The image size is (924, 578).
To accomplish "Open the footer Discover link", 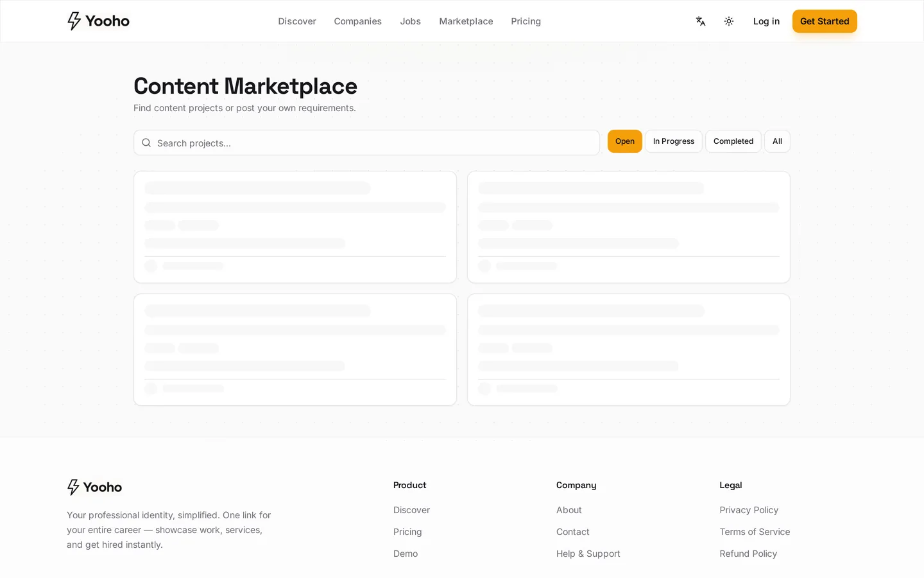I will click(411, 510).
